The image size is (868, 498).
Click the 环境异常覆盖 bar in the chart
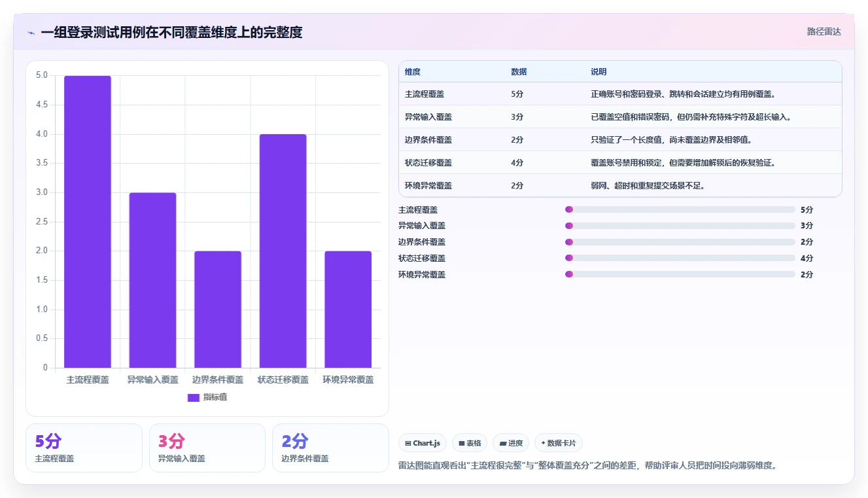(x=348, y=310)
